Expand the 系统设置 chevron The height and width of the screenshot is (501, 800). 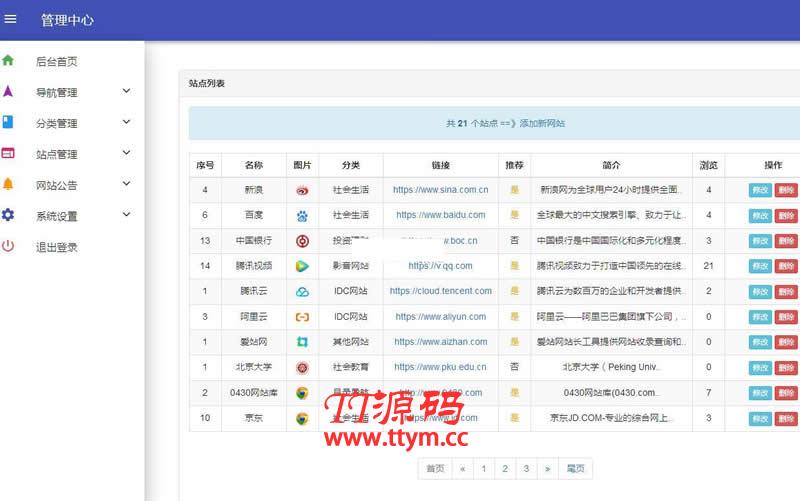click(126, 214)
